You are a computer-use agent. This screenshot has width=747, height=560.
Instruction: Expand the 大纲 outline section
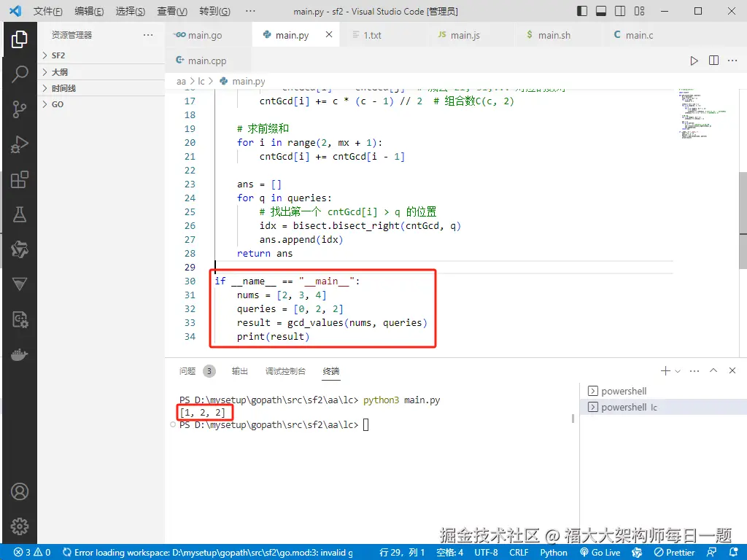101,72
